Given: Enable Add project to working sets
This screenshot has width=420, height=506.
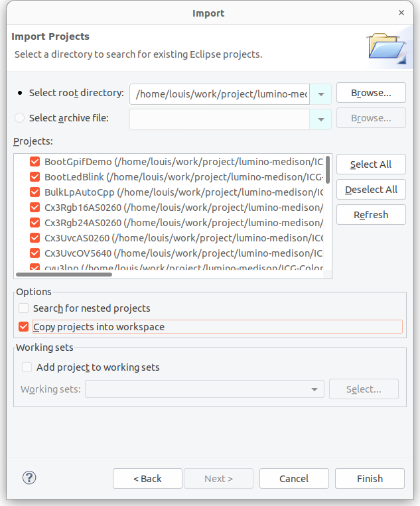Looking at the screenshot, I should 27,367.
